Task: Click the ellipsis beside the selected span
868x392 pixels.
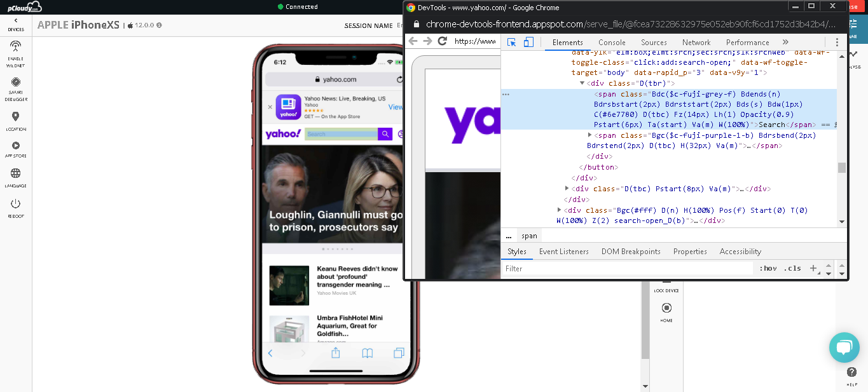Action: pos(506,94)
